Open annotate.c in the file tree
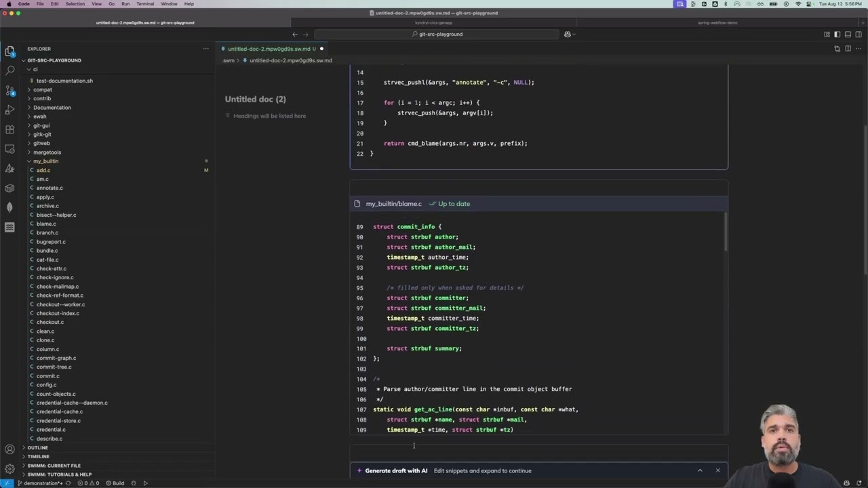Screen dimensions: 868x488 tap(50, 188)
